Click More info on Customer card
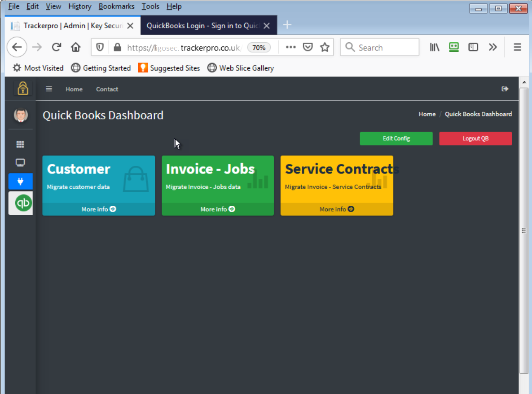The image size is (532, 394). click(99, 209)
